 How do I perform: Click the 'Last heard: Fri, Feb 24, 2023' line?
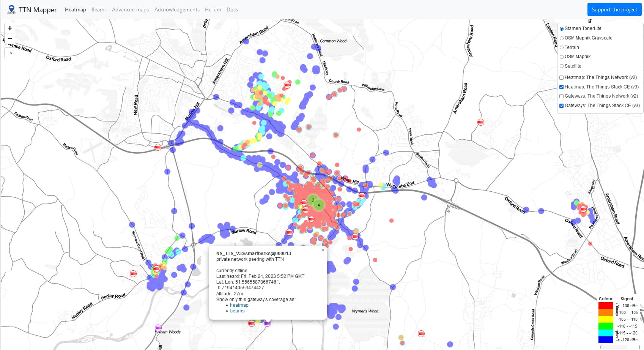click(x=260, y=276)
